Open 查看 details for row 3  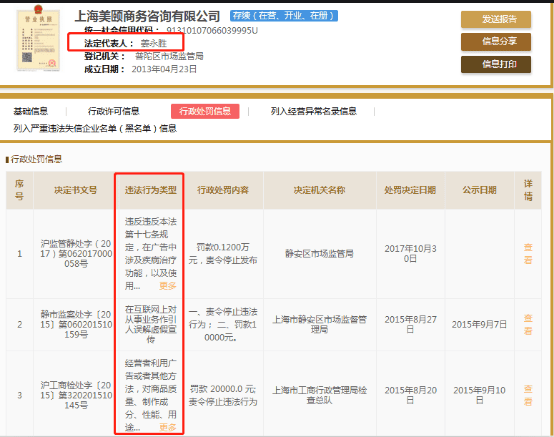pos(528,395)
